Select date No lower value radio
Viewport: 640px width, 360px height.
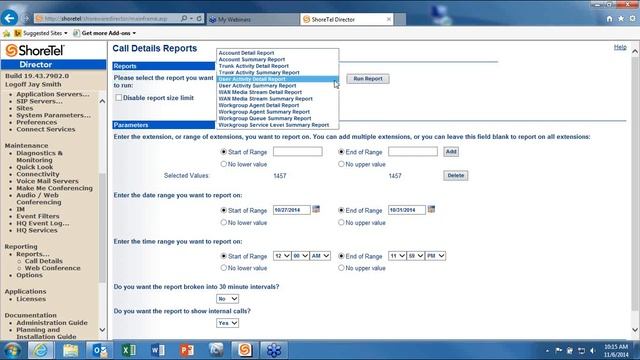tap(223, 222)
